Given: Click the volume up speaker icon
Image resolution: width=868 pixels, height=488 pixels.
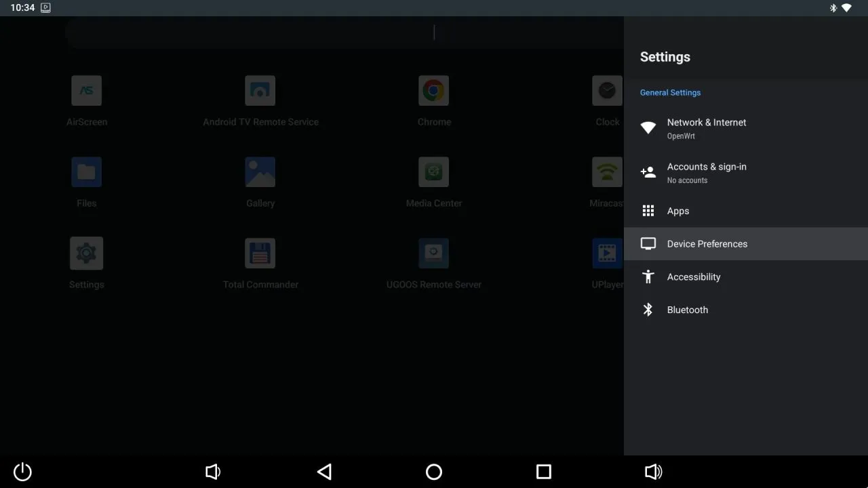Looking at the screenshot, I should pyautogui.click(x=653, y=472).
